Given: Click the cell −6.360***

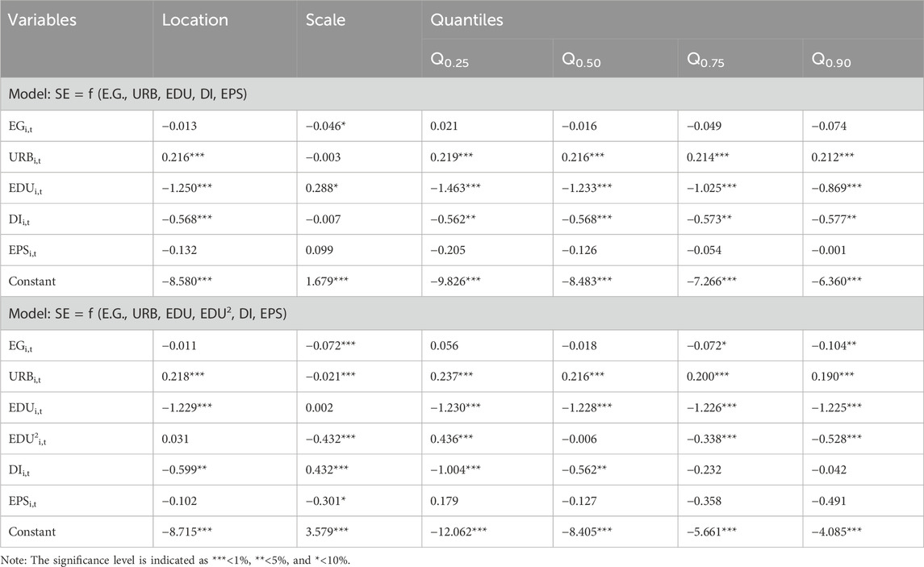Looking at the screenshot, I should point(837,281).
